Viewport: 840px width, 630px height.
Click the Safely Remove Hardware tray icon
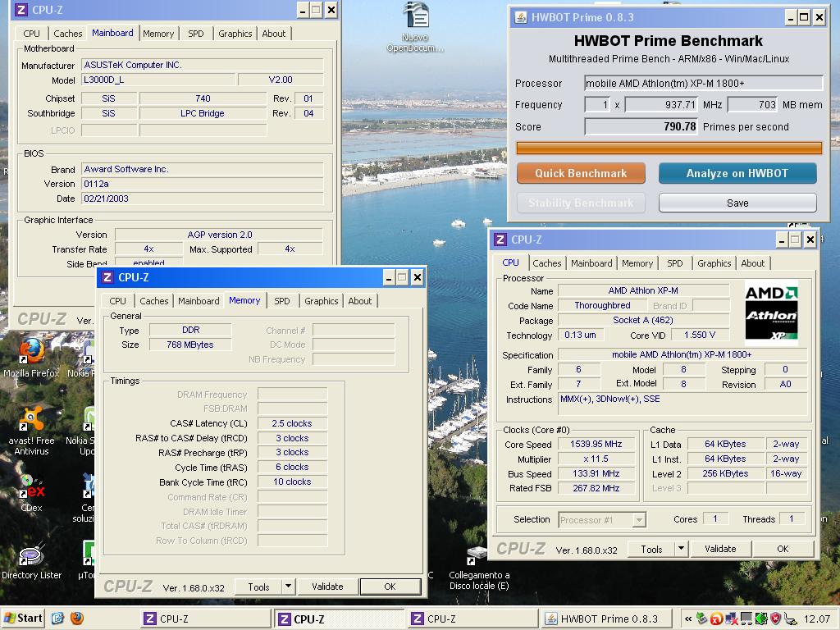coord(701,619)
